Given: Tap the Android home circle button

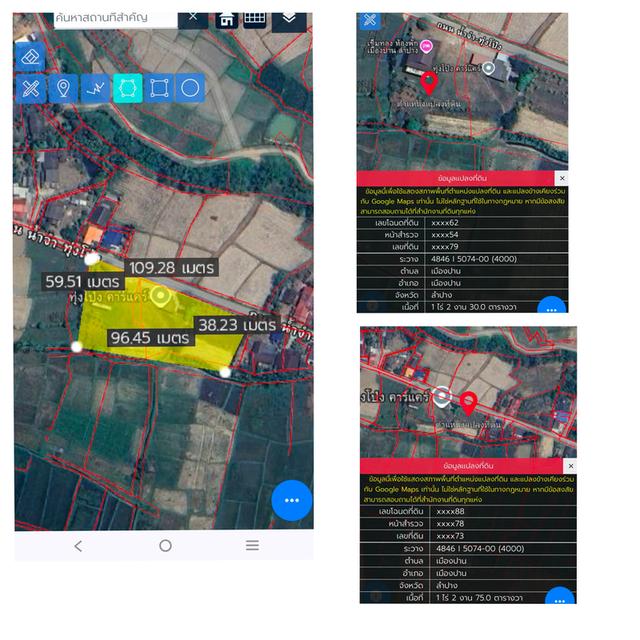Looking at the screenshot, I should coord(165,545).
